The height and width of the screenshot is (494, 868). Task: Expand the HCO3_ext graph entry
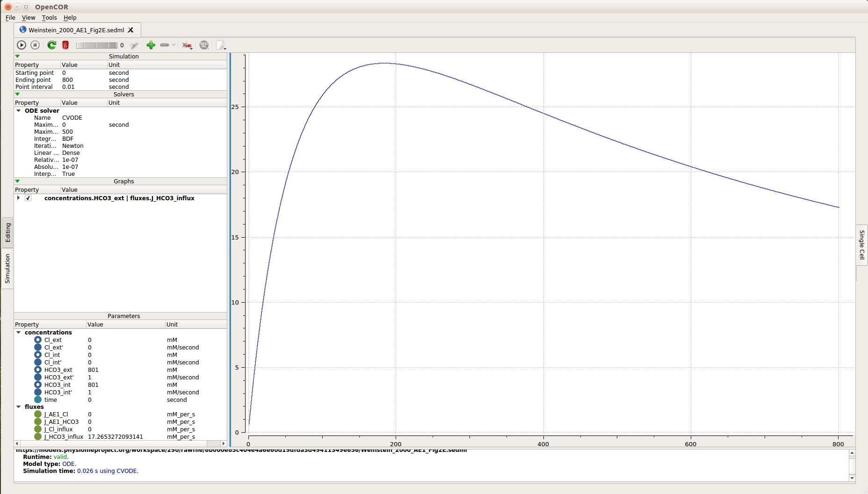(x=18, y=198)
